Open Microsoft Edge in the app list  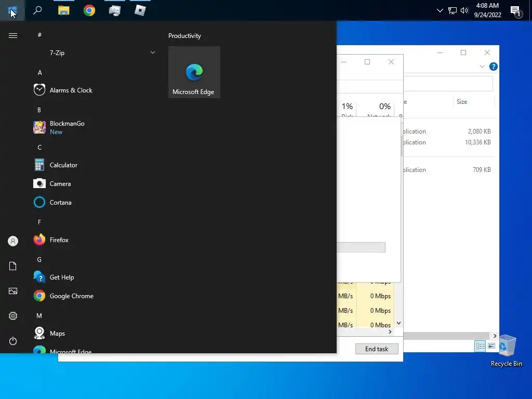pyautogui.click(x=95, y=350)
